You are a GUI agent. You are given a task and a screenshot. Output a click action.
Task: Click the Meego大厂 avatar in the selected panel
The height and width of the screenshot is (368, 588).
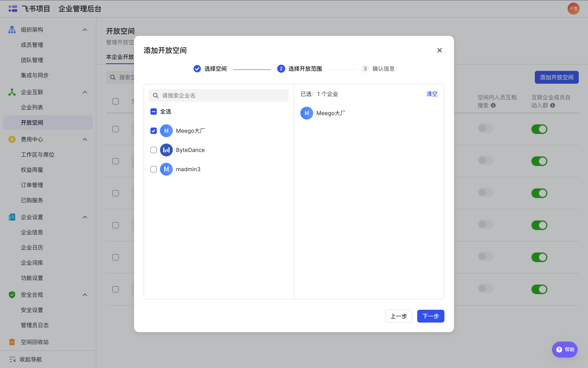coord(307,113)
